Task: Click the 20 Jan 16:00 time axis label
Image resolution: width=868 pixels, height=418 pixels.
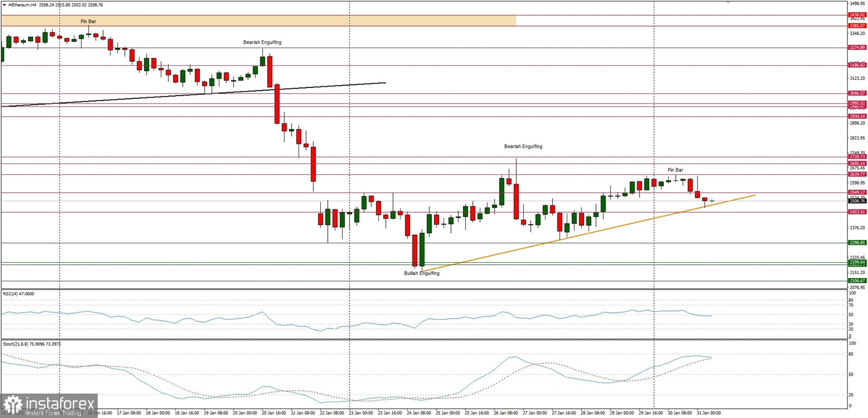Action: [x=275, y=413]
